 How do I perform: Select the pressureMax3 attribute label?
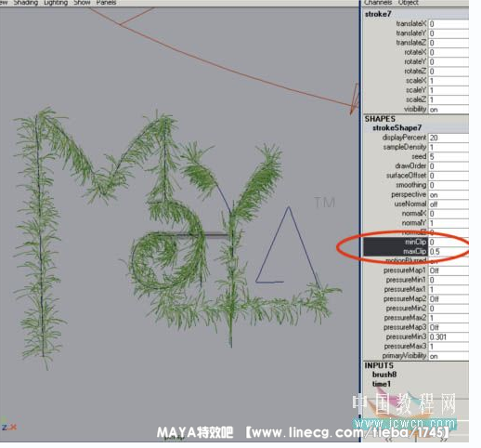405,346
